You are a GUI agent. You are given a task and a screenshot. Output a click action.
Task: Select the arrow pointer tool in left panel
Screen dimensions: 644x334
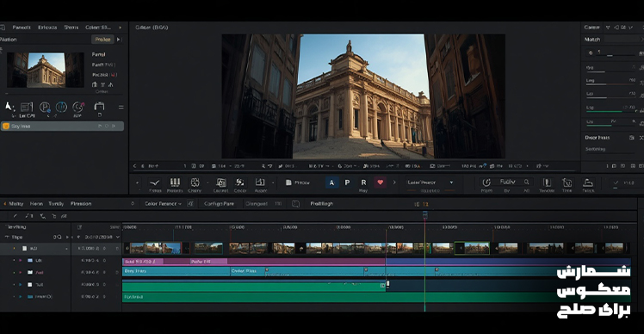(x=9, y=107)
